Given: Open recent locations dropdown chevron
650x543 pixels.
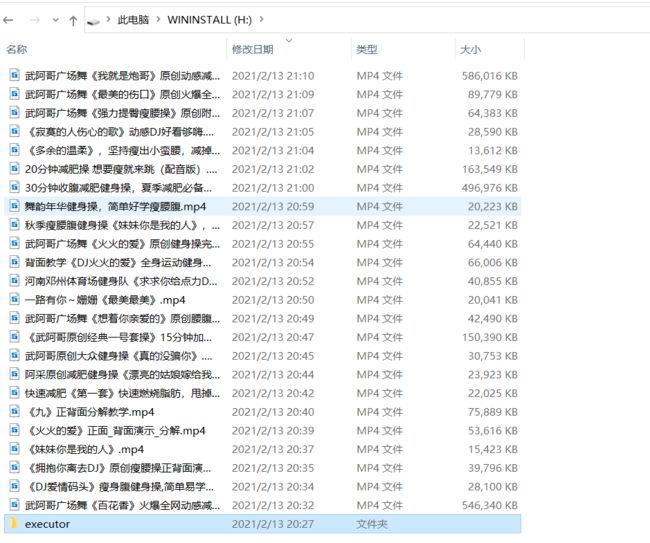Looking at the screenshot, I should tap(56, 20).
